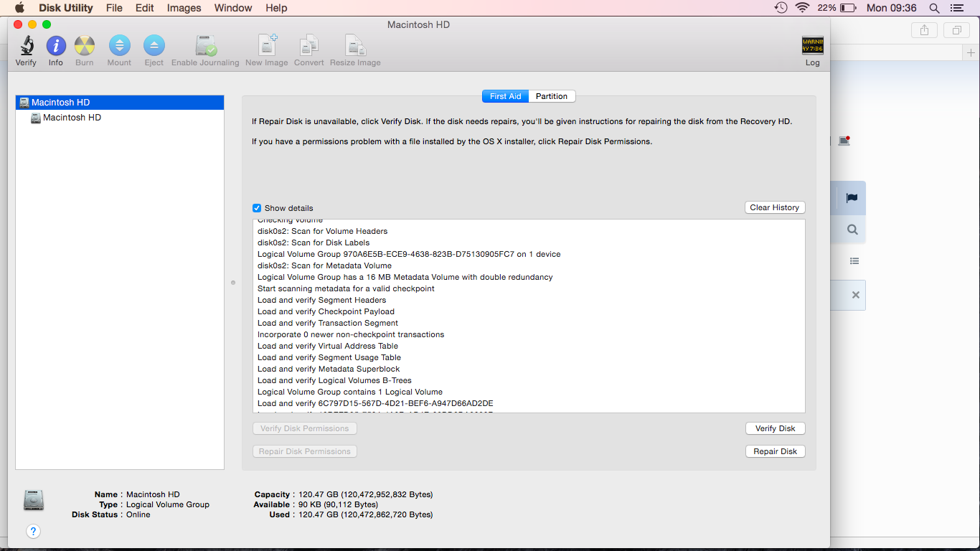The width and height of the screenshot is (980, 551).
Task: Click log line 'Incorporate 0 newer non-checkpoint transactions'
Action: click(x=351, y=334)
